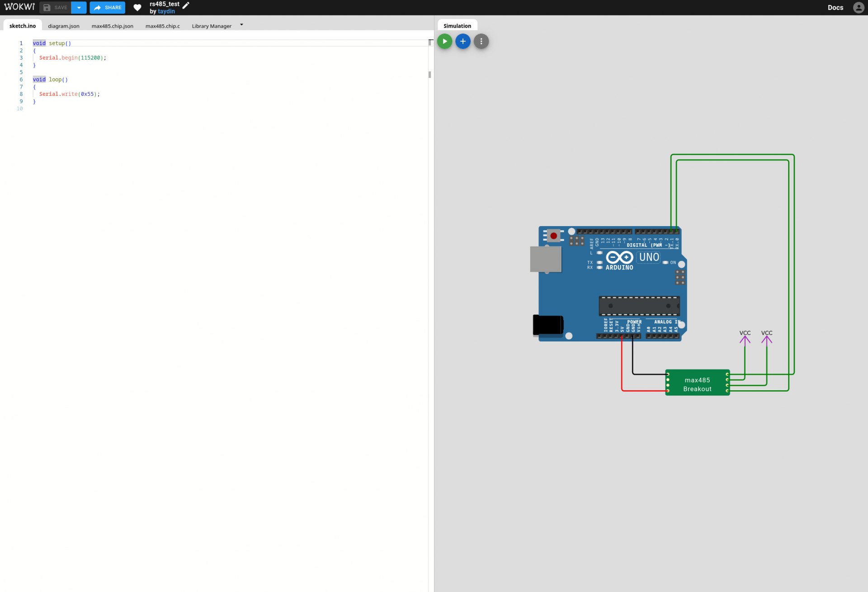The height and width of the screenshot is (592, 868).
Task: Select the max485 Breakout chip
Action: 697,383
